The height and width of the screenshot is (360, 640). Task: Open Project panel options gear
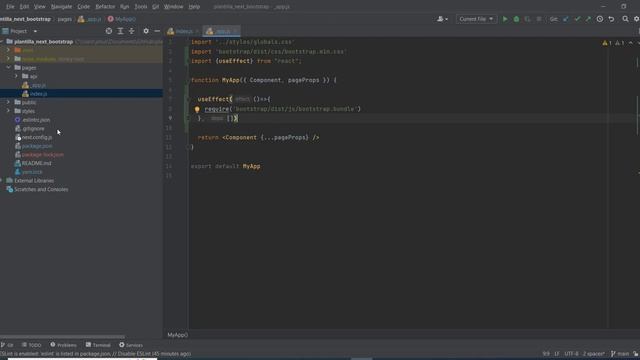tap(146, 31)
